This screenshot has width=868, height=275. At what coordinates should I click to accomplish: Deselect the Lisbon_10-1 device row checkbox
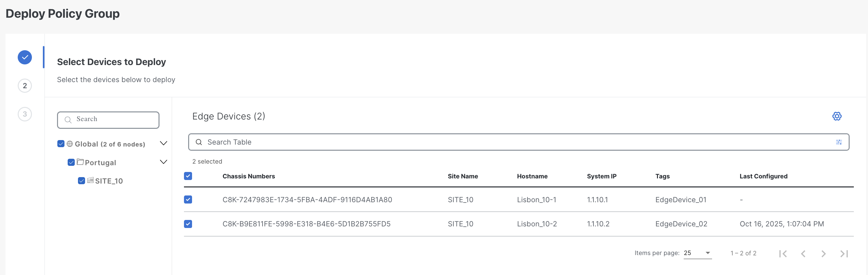coord(188,200)
